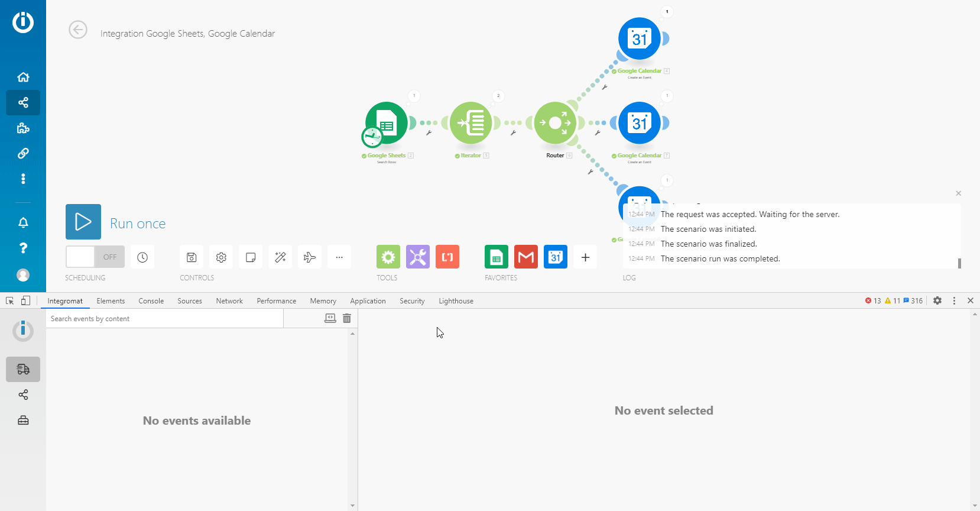The image size is (980, 511).
Task: Select the green Flow control tools icon
Action: point(388,257)
